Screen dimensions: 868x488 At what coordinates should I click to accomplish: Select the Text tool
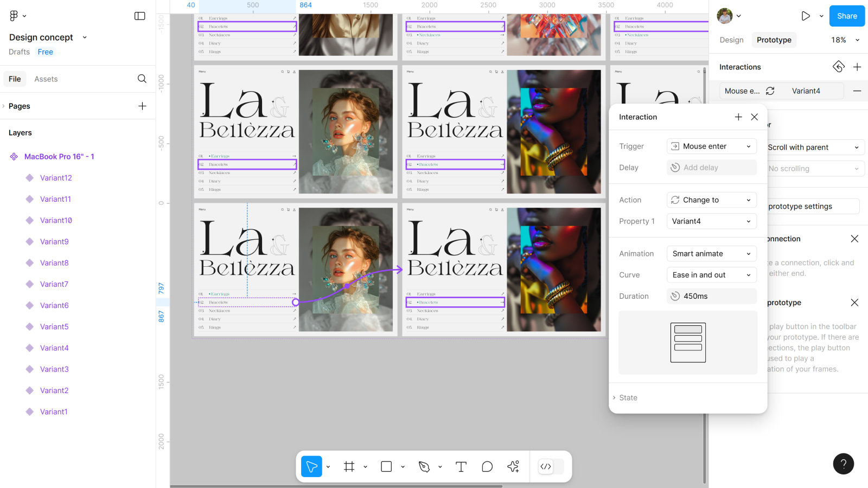461,466
